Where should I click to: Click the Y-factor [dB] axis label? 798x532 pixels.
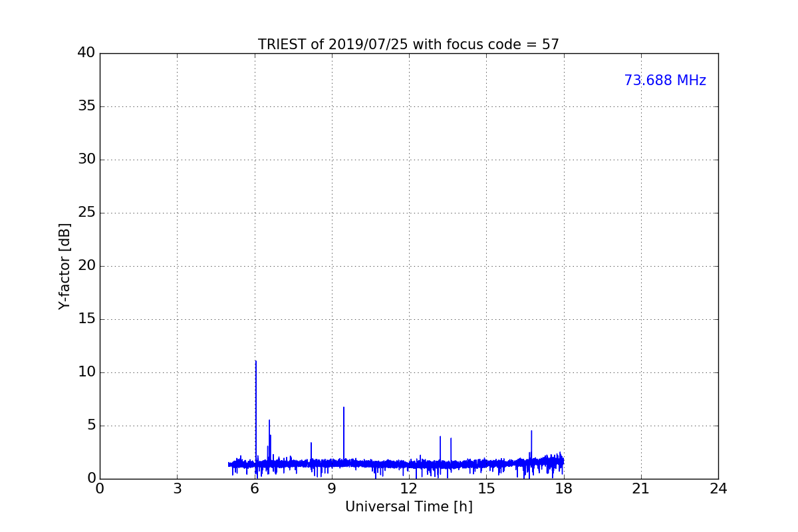click(x=65, y=266)
